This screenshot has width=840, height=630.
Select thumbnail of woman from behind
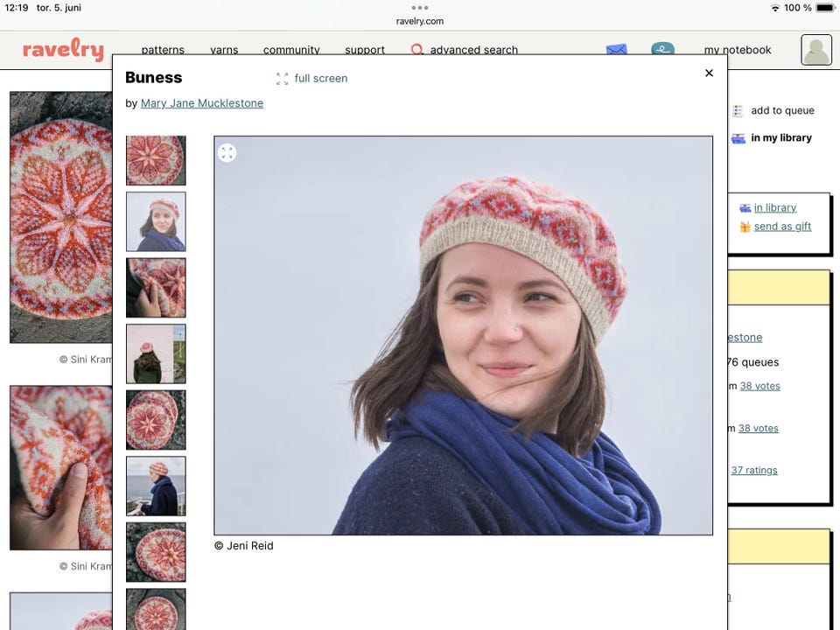pyautogui.click(x=156, y=353)
